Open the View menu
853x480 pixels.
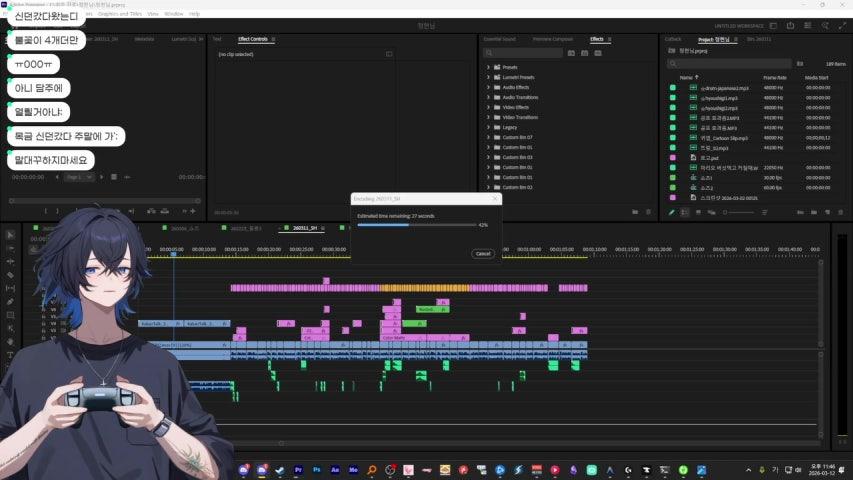[153, 14]
